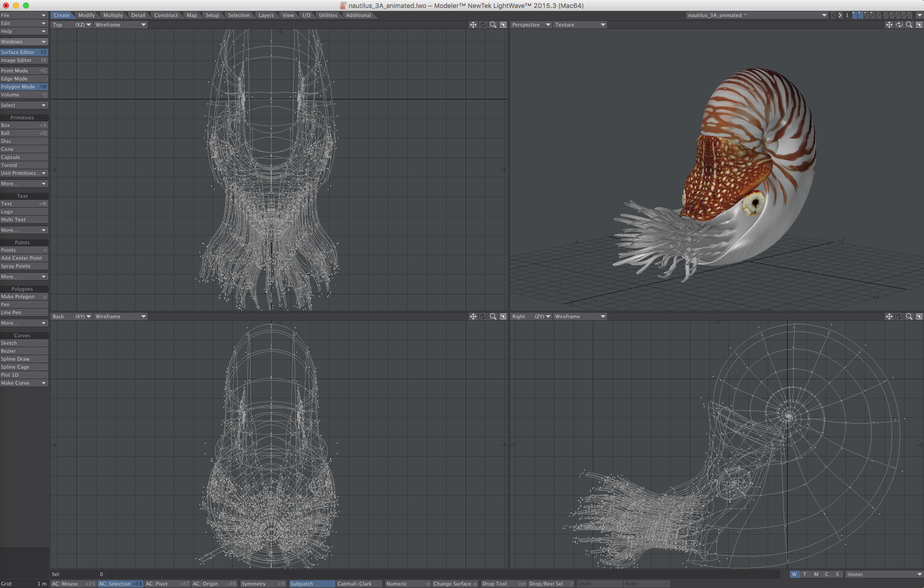This screenshot has width=924, height=588.
Task: Select the Spline Draw tool
Action: click(x=24, y=359)
